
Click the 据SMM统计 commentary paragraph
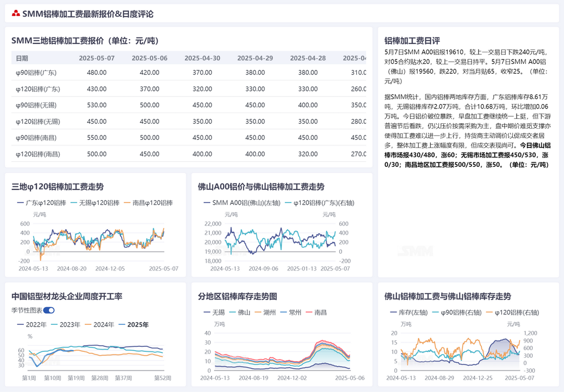(468, 131)
